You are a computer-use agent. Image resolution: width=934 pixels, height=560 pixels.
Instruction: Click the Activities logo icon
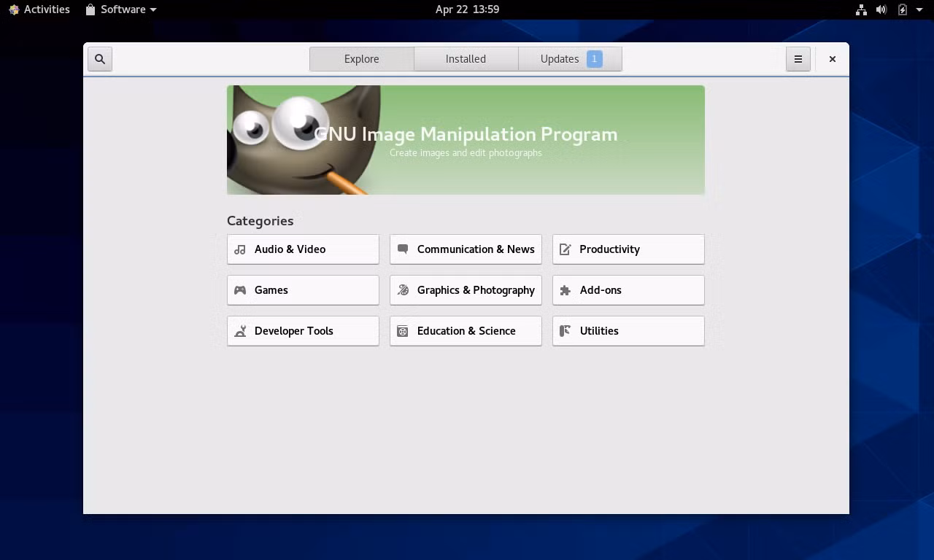tap(14, 9)
